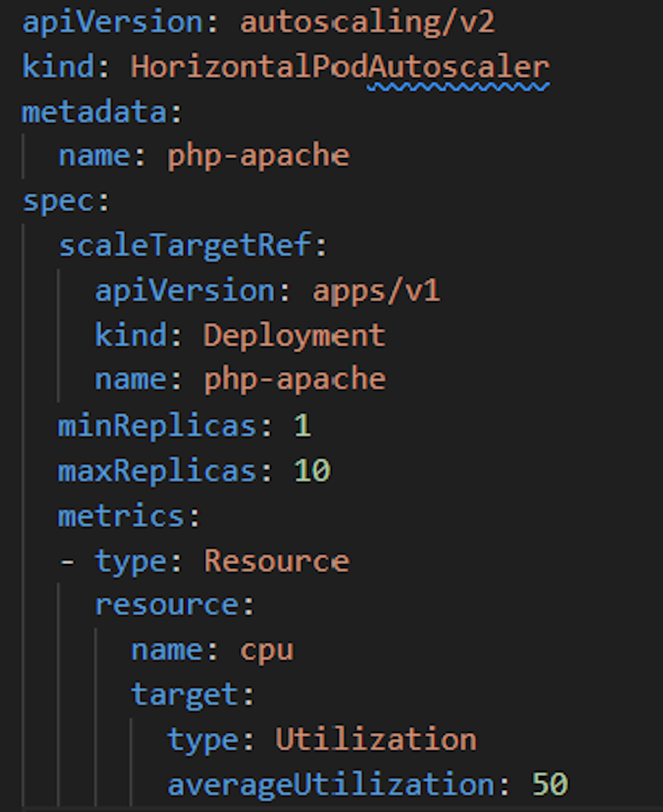
Task: Click the autoscaling/v2 value
Action: point(367,22)
